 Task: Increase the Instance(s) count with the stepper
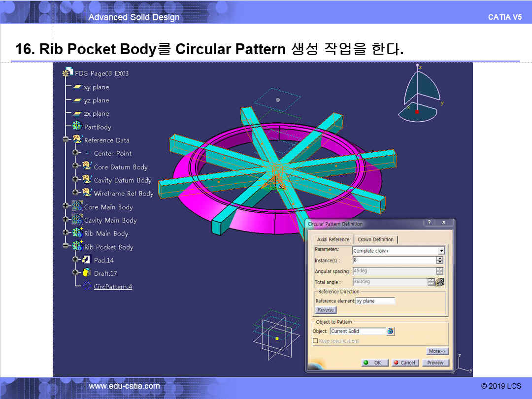(440, 258)
